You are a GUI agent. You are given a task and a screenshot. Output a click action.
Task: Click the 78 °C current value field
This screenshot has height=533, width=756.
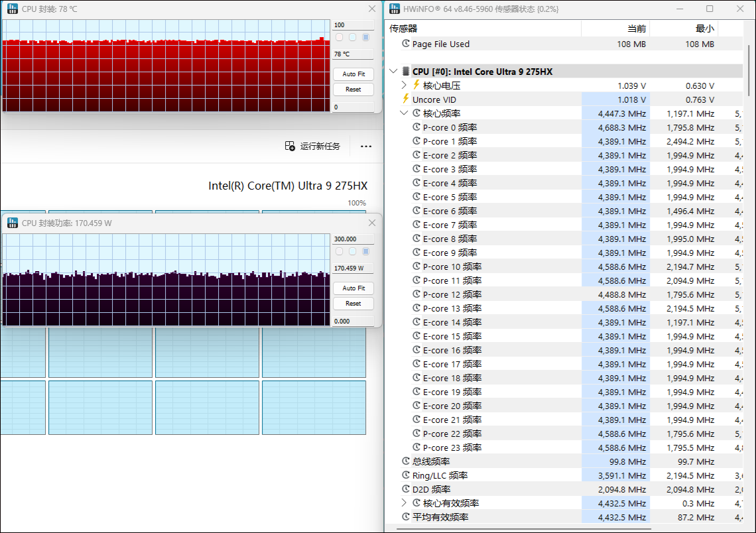click(x=353, y=54)
